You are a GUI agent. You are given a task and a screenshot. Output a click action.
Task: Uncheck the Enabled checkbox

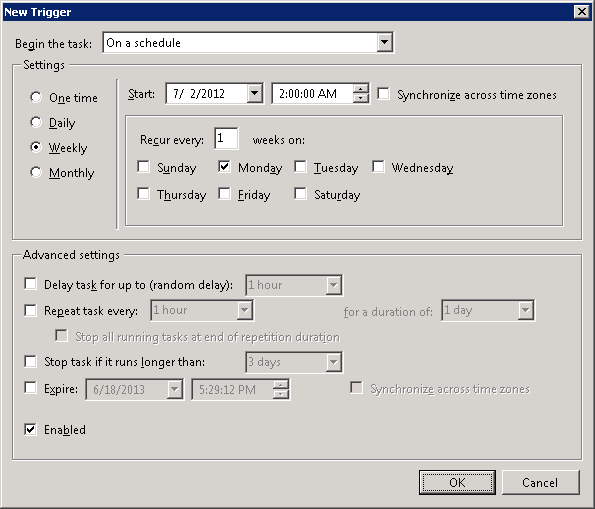point(30,429)
